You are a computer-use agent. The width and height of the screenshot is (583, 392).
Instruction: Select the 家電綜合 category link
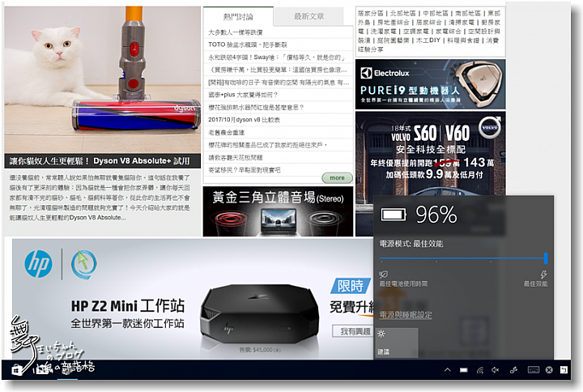[449, 32]
